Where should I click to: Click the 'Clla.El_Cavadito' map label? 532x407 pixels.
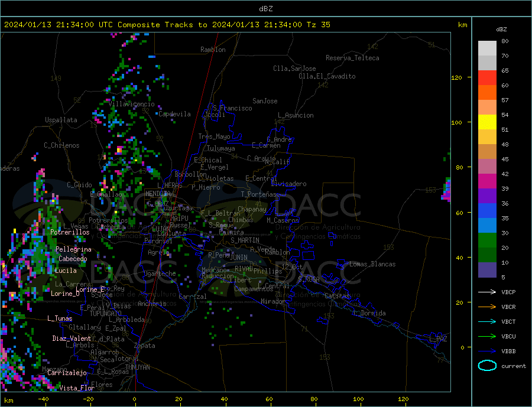[x=327, y=76]
